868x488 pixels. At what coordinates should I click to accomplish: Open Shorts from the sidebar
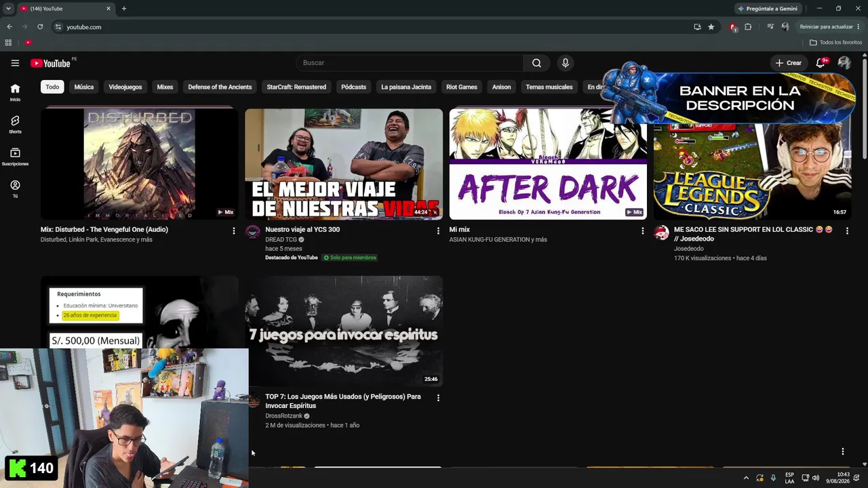pos(15,124)
